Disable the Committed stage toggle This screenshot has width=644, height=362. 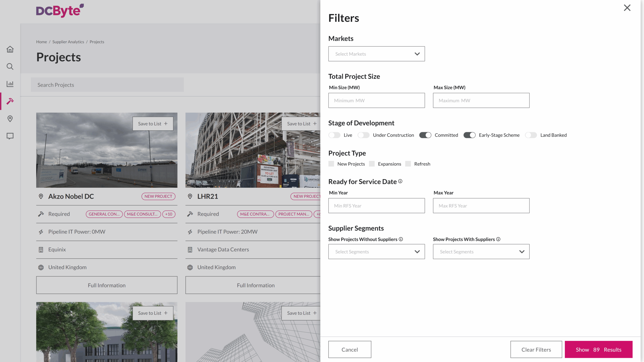(x=425, y=135)
